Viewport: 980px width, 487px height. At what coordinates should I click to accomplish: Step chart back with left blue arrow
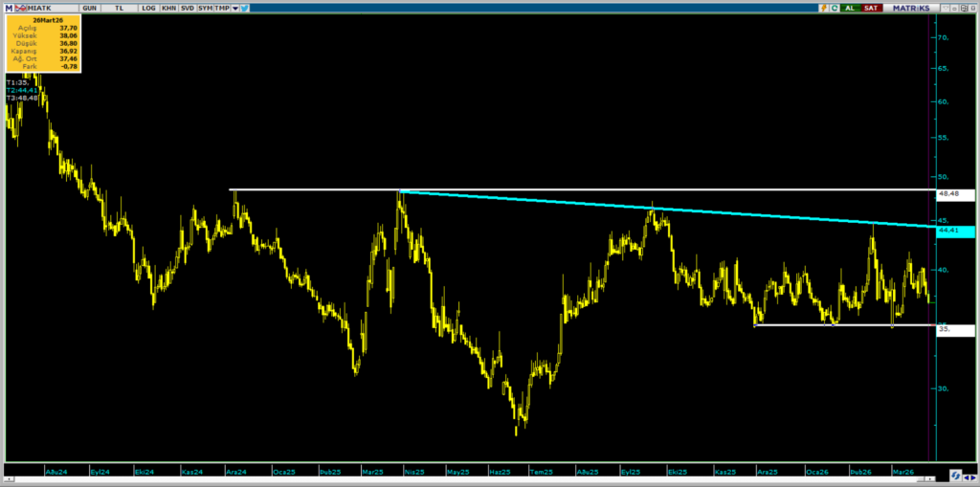pyautogui.click(x=966, y=476)
